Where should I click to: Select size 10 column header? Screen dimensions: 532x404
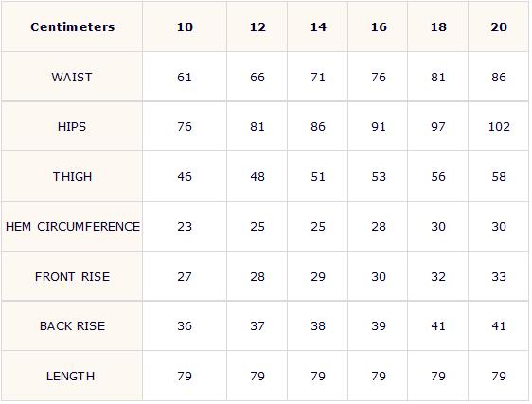pyautogui.click(x=185, y=27)
